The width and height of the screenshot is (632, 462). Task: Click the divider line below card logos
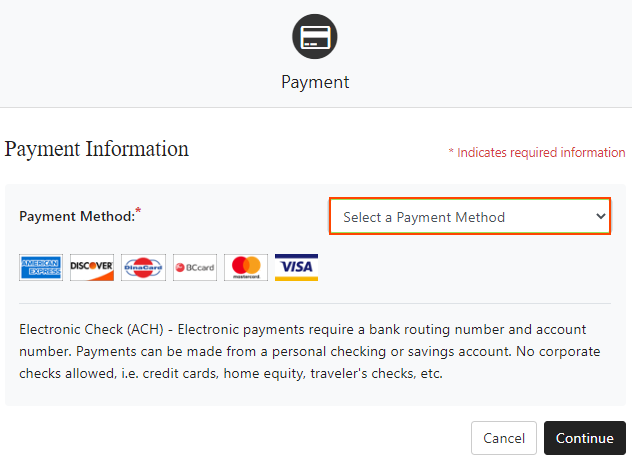(x=315, y=303)
